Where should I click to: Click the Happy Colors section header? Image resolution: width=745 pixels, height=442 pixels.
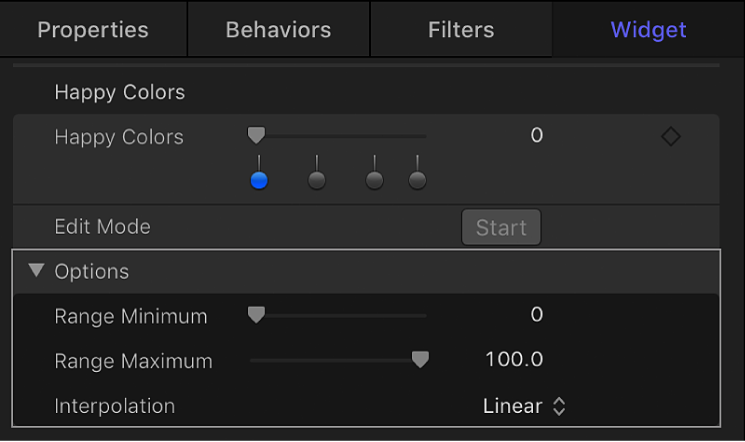120,92
